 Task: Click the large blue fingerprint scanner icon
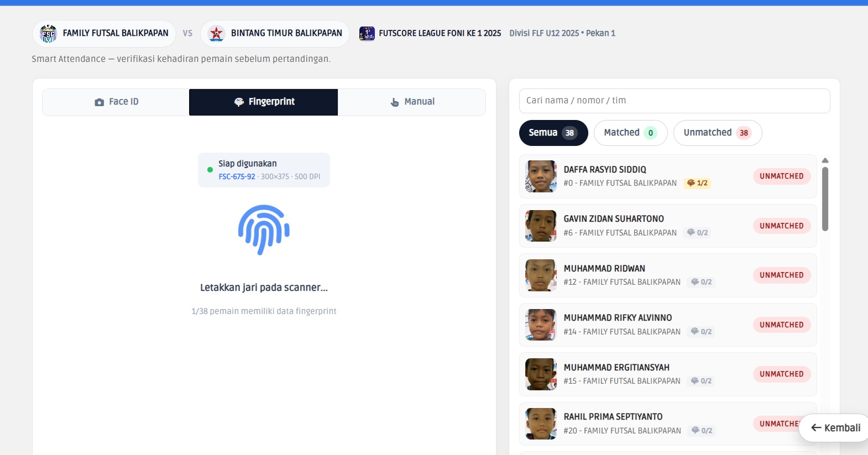pos(264,230)
